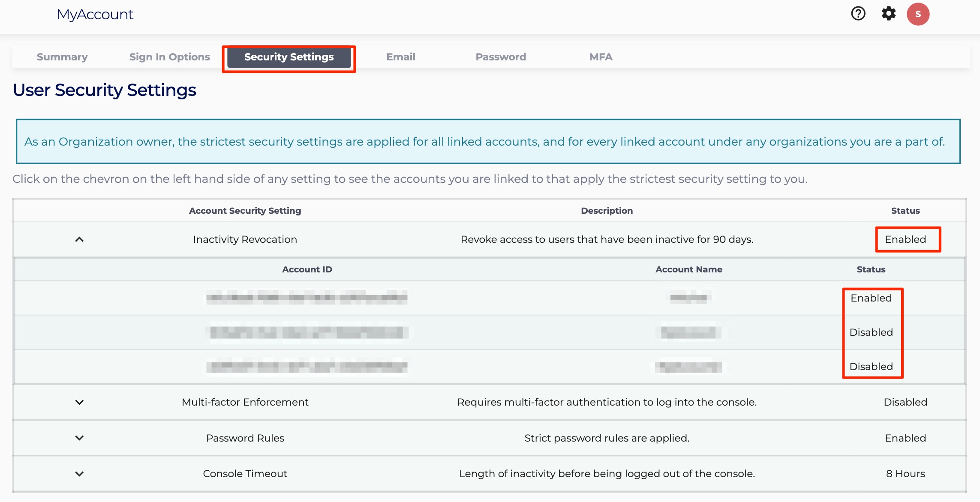
Task: Click the MyAccount logo text
Action: (95, 15)
